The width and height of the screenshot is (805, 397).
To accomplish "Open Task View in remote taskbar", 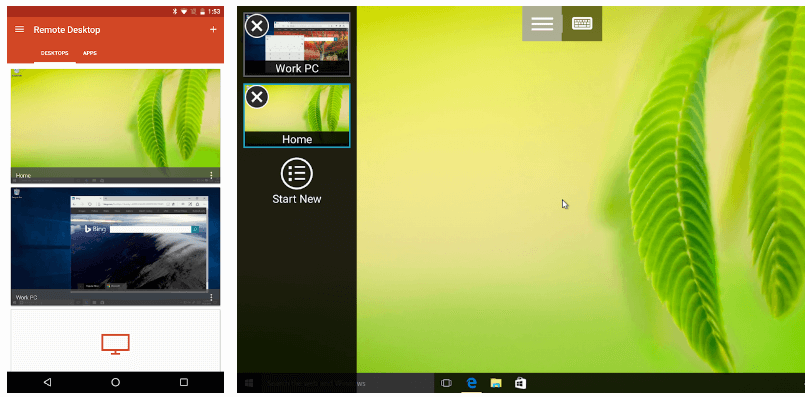I will click(x=446, y=383).
